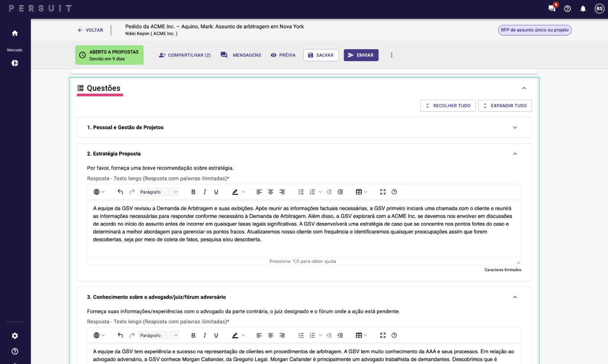
Task: Insert bullet list in Estratégia Proposta editor
Action: pos(301,192)
